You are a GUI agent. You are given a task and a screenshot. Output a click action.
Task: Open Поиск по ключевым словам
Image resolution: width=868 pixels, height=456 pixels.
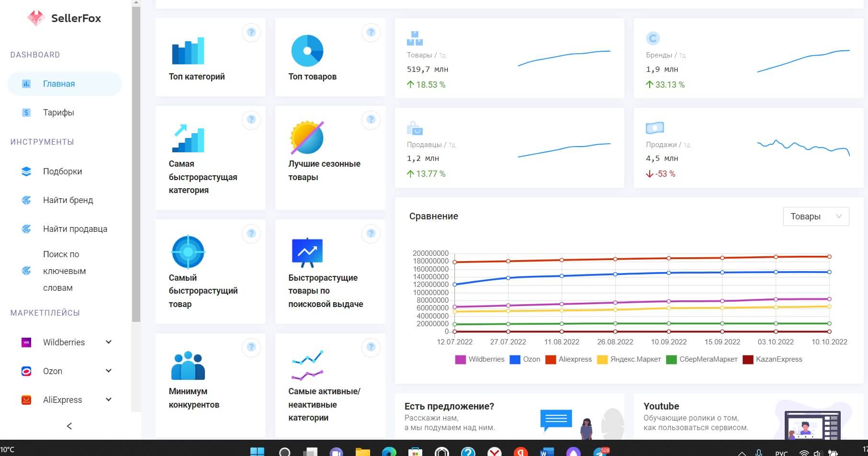(64, 271)
